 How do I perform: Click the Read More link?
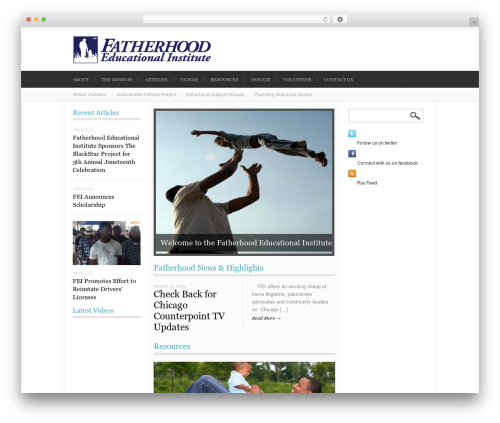(x=266, y=318)
